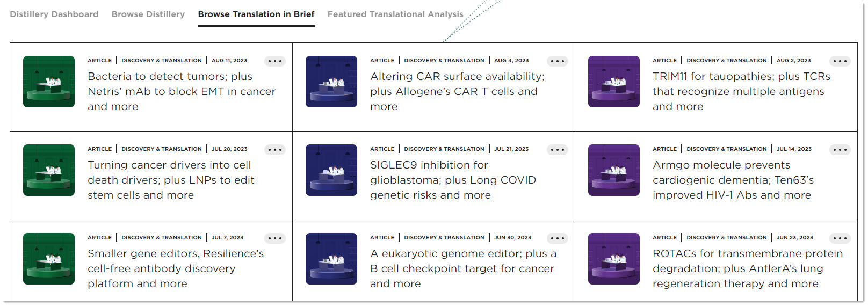Switch to the Distillery Dashboard tab
Screen dimensions: 868x306
pyautogui.click(x=54, y=14)
